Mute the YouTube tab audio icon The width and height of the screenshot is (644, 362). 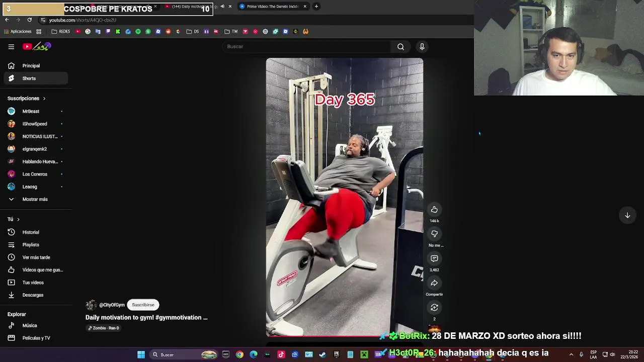(222, 7)
